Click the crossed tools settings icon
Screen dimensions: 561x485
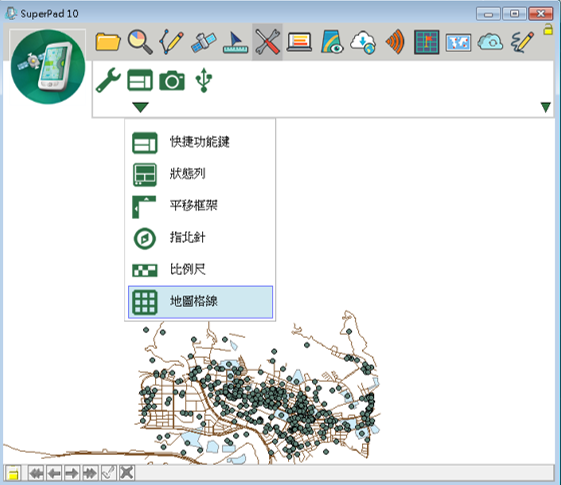[x=267, y=42]
